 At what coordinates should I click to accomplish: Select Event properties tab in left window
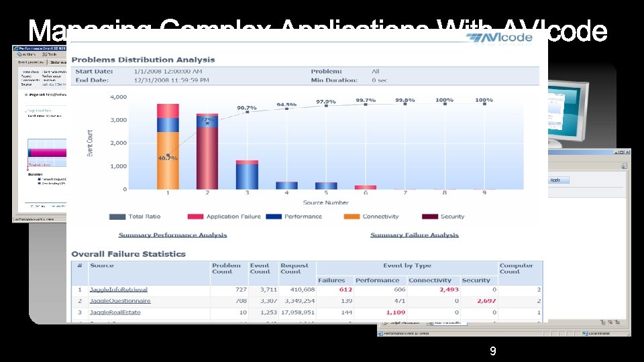31,62
